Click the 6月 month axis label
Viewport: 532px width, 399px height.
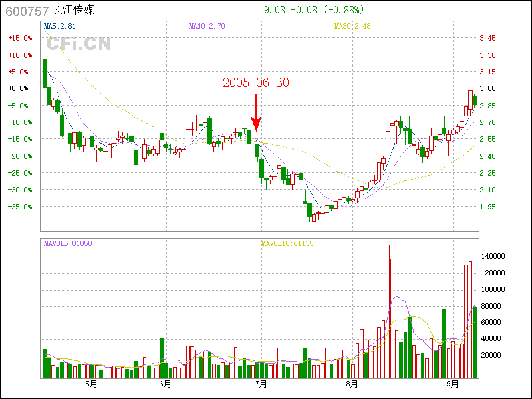(x=165, y=384)
